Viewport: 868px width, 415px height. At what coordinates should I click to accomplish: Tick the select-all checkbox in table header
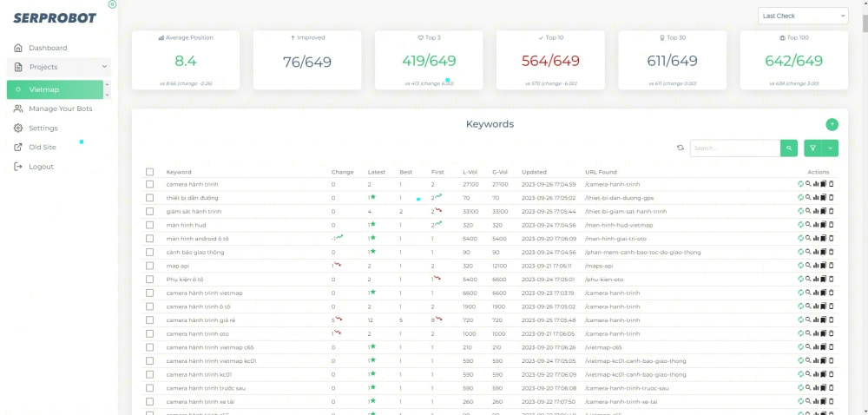(x=149, y=172)
